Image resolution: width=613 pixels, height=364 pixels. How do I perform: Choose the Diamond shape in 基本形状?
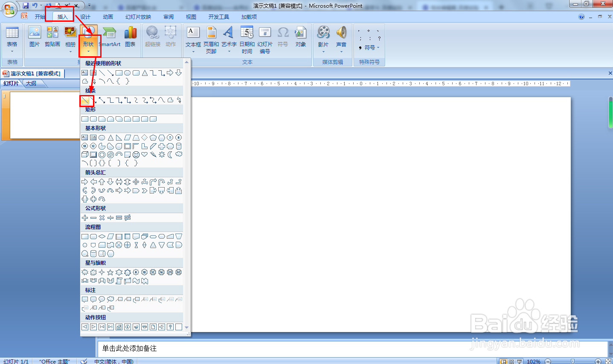click(145, 138)
